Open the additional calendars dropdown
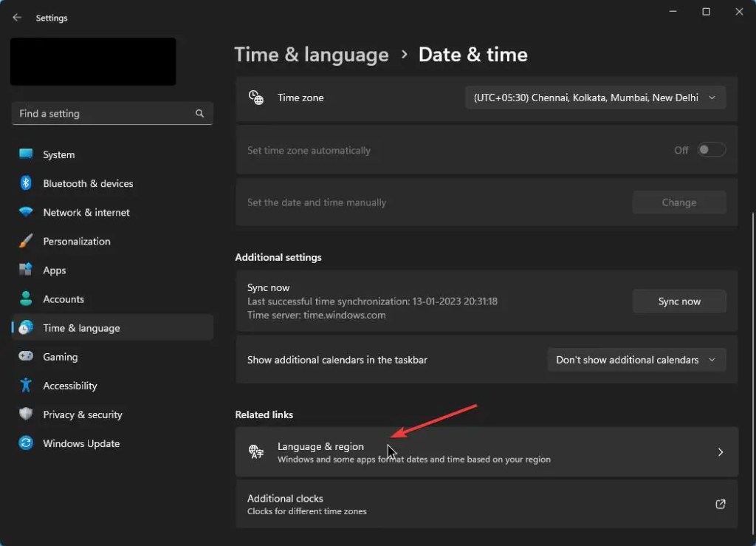 636,360
